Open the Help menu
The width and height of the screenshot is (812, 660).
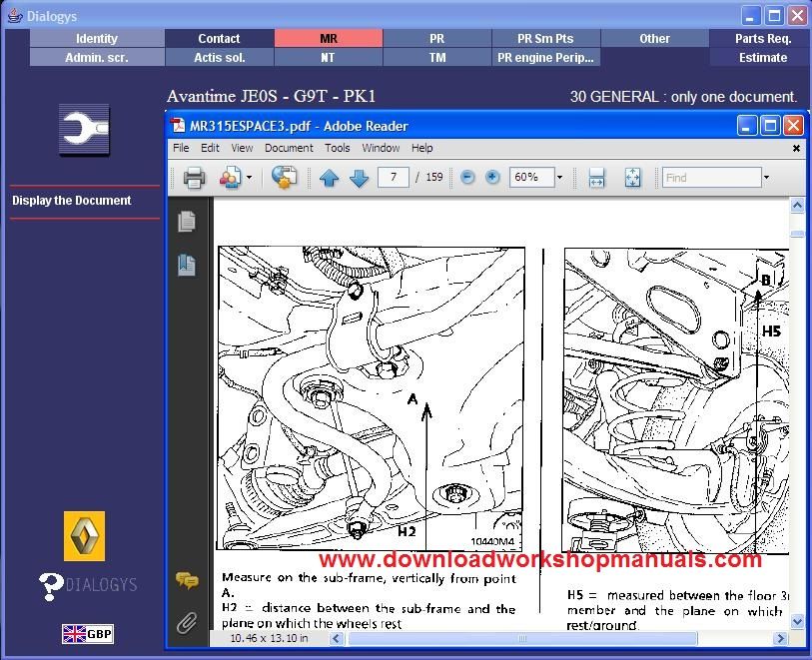point(422,148)
